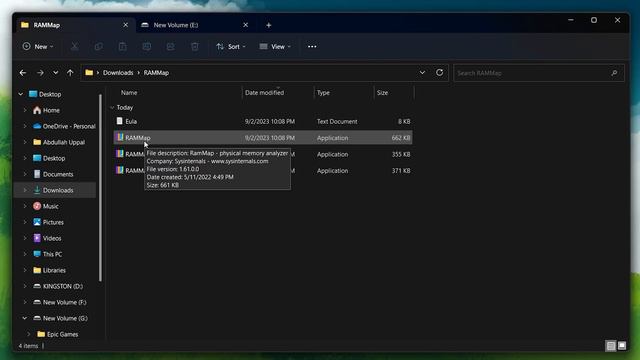Viewport: 640px width, 360px height.
Task: Expand This PC in sidebar
Action: pyautogui.click(x=25, y=254)
